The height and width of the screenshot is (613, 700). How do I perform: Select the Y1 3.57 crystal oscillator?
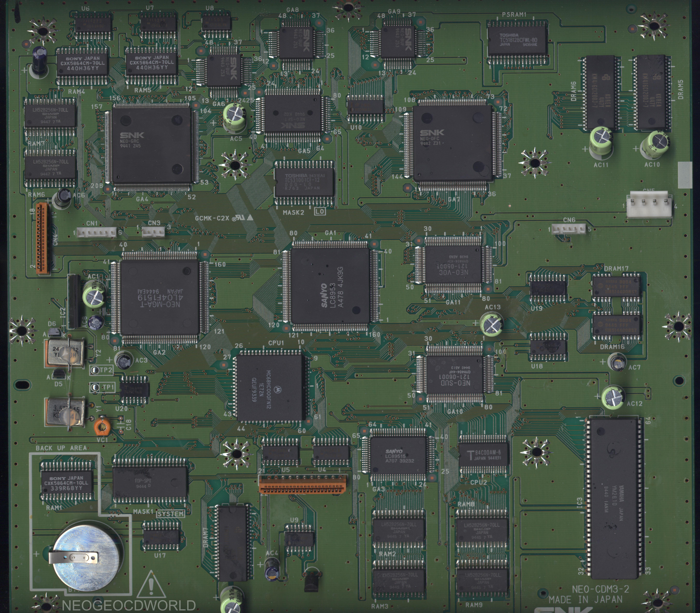(x=65, y=412)
